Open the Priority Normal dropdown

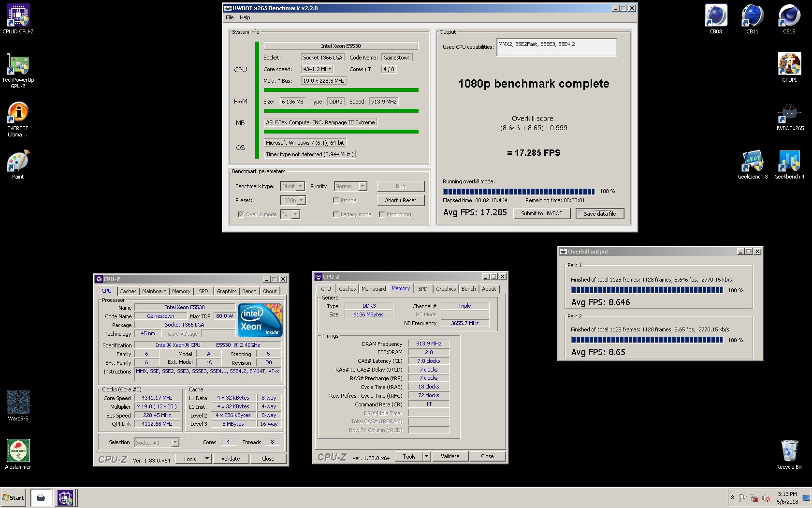coord(351,186)
